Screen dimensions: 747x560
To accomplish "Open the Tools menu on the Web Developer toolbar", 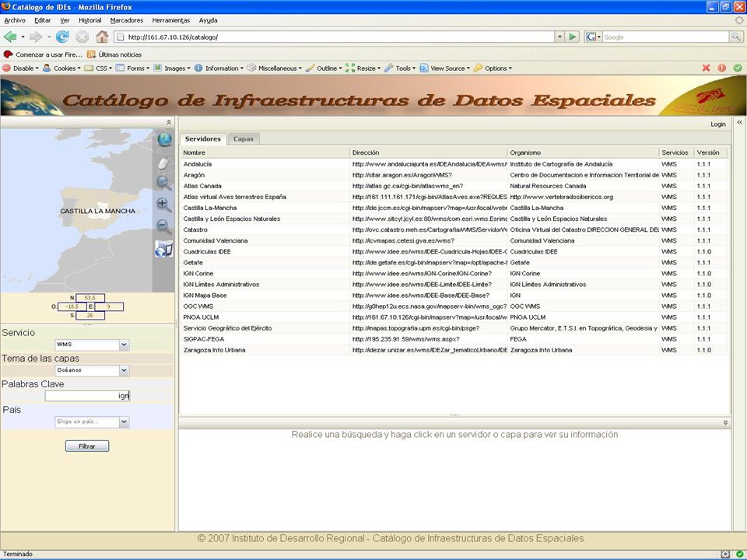I will point(400,68).
